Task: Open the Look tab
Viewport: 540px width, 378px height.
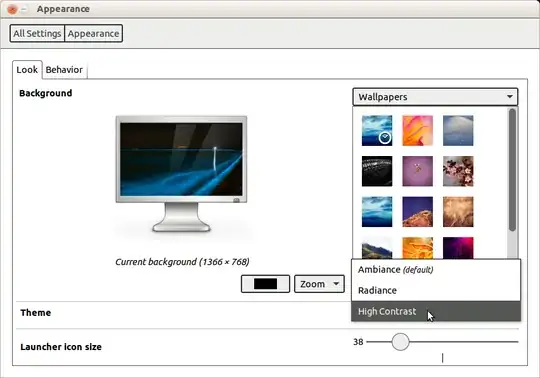Action: (x=27, y=70)
